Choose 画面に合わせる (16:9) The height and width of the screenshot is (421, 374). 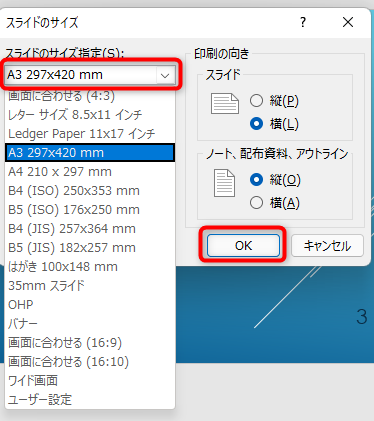coord(90,343)
